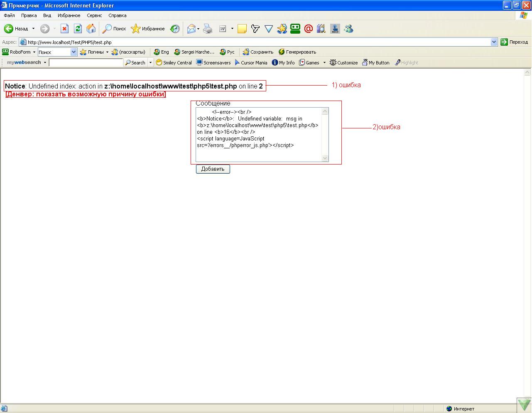Click the blue downward triangle toolbar icon
The width and height of the screenshot is (532, 413).
(269, 29)
